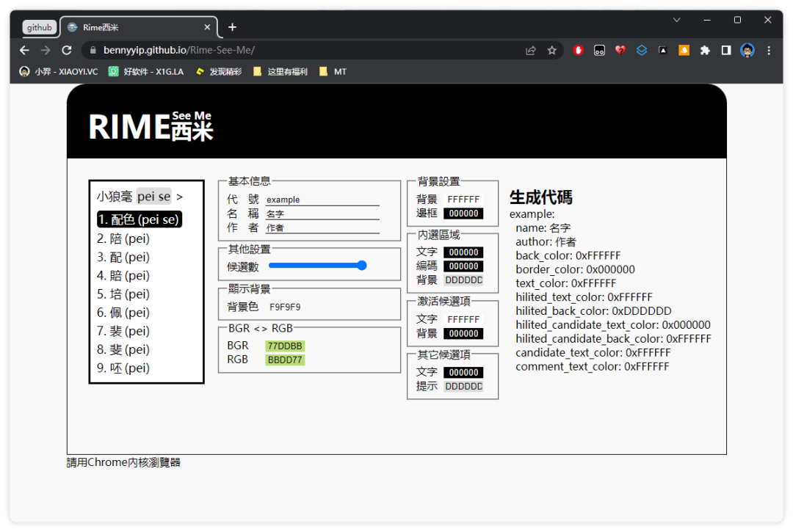Open a new tab with plus button
This screenshot has width=793, height=532.
coord(232,27)
